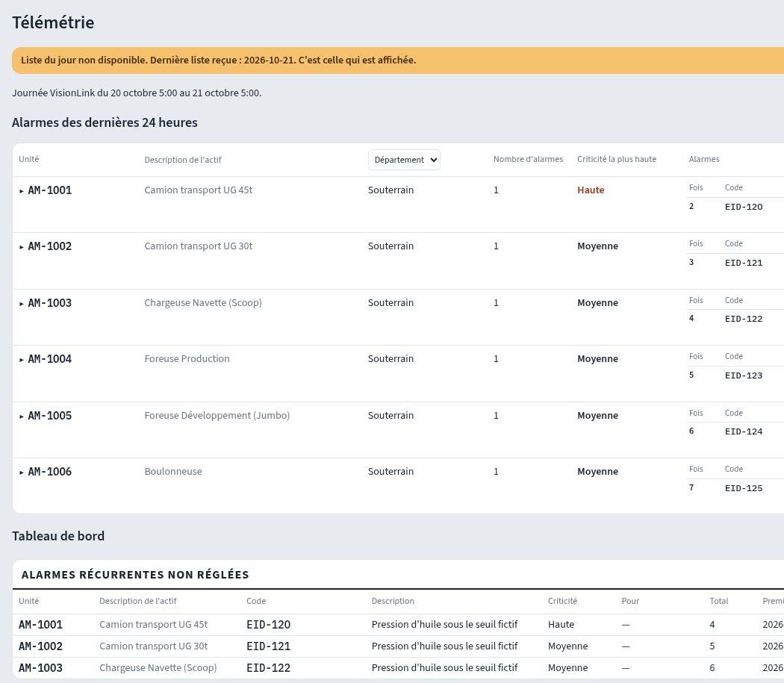Click Souterrain department for AM-1006
This screenshot has height=683, width=784.
click(391, 471)
